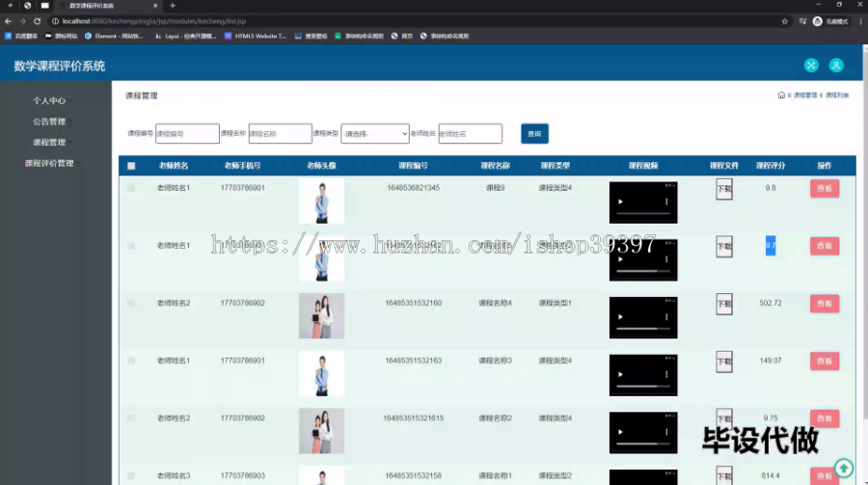
Task: Click the teacher photo in 课程名称4 row
Action: (321, 316)
